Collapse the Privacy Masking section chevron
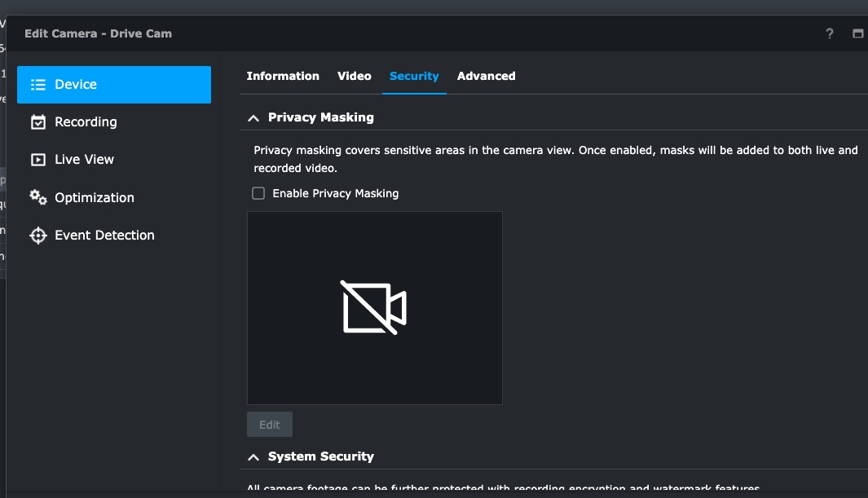This screenshot has height=498, width=868. 253,118
